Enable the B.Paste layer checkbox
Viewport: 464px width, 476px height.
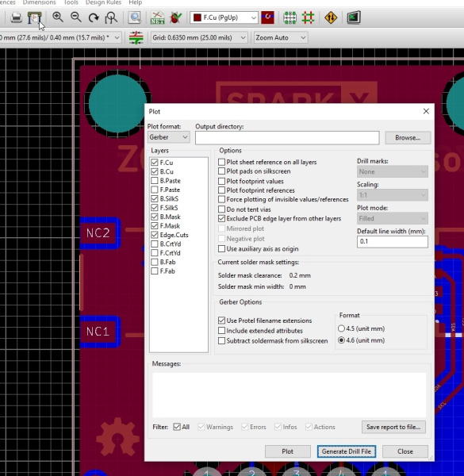[155, 181]
